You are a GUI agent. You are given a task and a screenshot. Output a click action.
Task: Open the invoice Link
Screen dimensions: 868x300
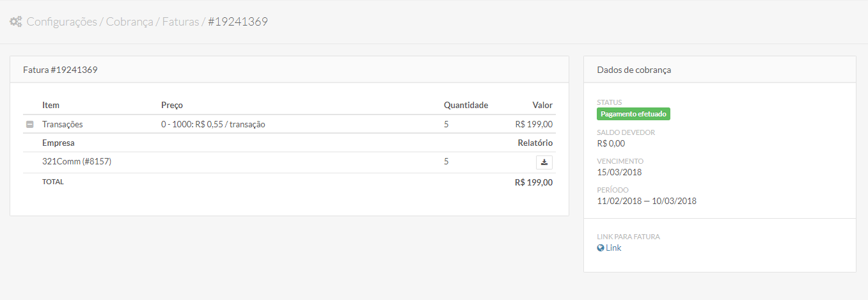coord(613,248)
